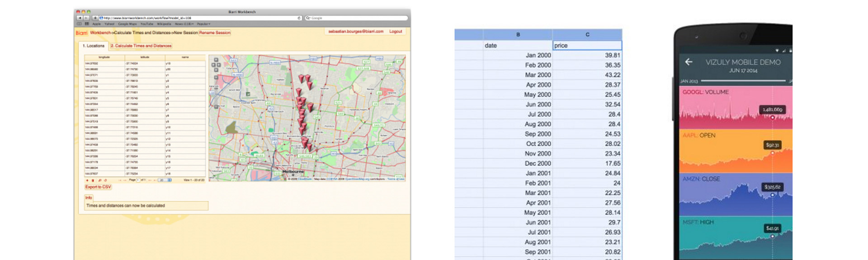Click the page number field below table
The height and width of the screenshot is (260, 868).
click(x=138, y=180)
